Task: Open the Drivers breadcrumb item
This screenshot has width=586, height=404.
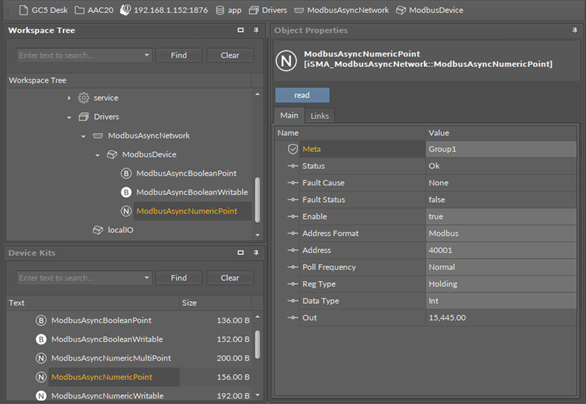Action: click(x=268, y=10)
